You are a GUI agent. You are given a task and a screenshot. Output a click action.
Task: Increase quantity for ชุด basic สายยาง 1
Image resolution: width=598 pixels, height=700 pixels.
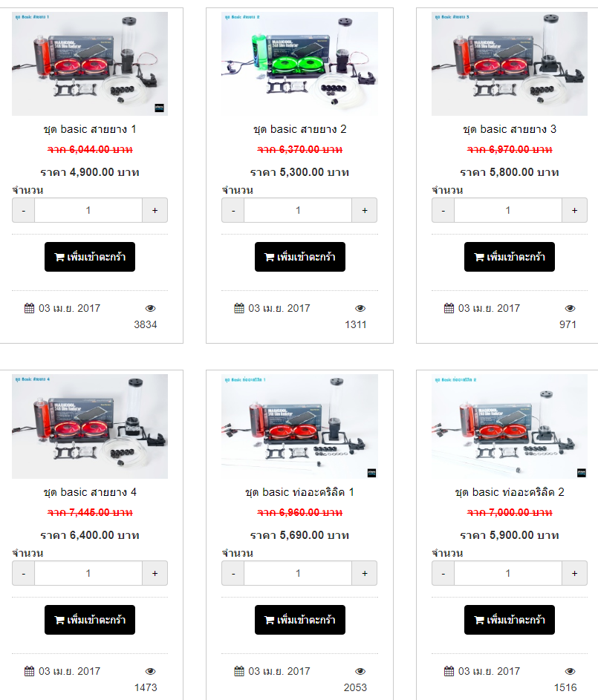155,210
